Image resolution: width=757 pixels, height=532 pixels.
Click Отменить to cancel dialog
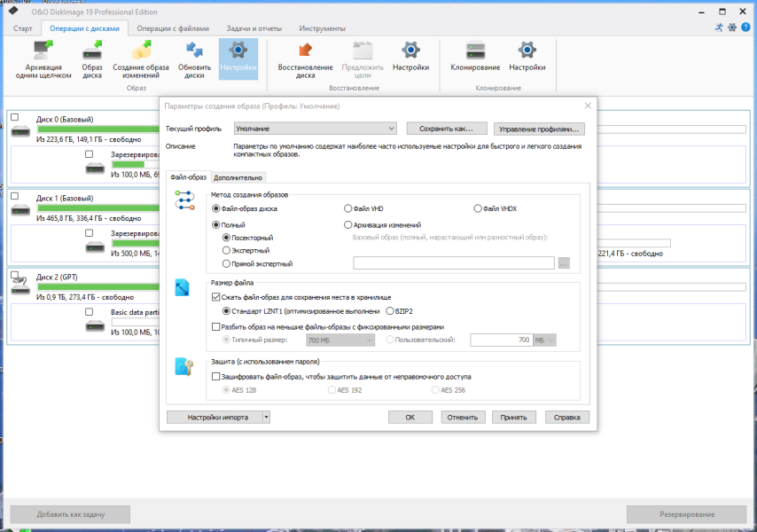(x=463, y=418)
